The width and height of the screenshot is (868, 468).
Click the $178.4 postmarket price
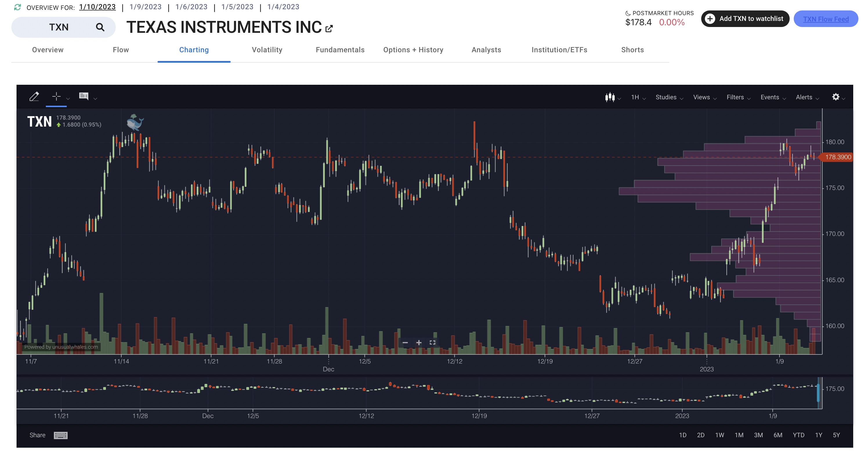tap(638, 22)
